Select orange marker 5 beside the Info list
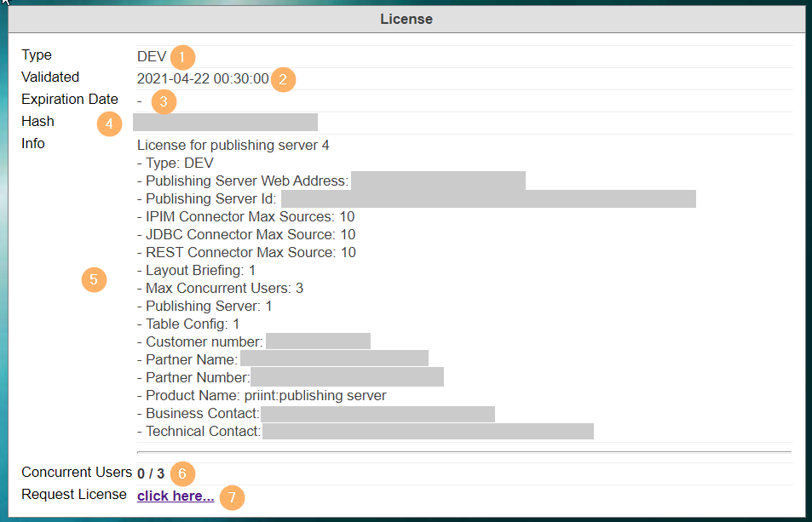812x522 pixels. click(94, 280)
